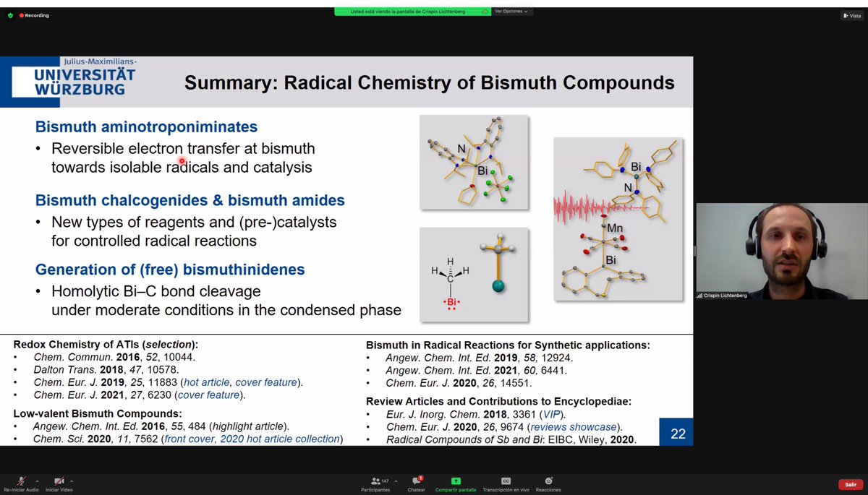Click the Chem. Commun. 2016 reference

click(114, 357)
